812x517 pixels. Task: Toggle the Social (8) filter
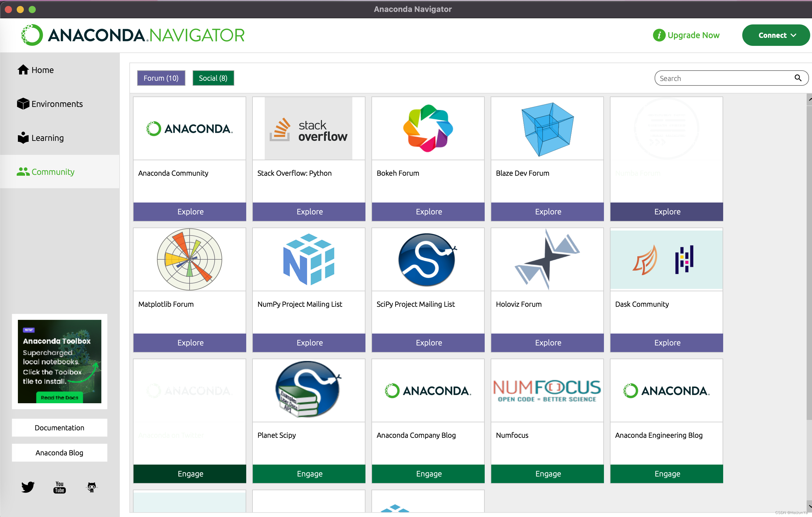pyautogui.click(x=213, y=78)
